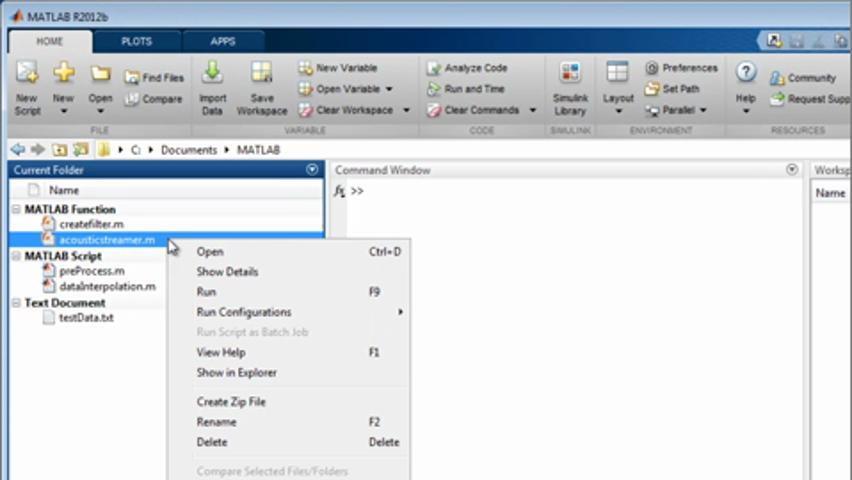Collapse the Text Document group
Screen dimensions: 852x480
(x=16, y=303)
